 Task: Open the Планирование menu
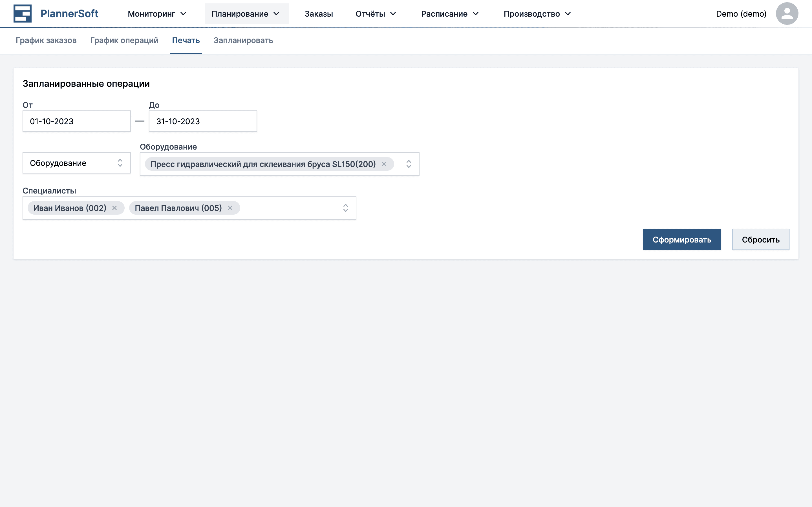[246, 14]
